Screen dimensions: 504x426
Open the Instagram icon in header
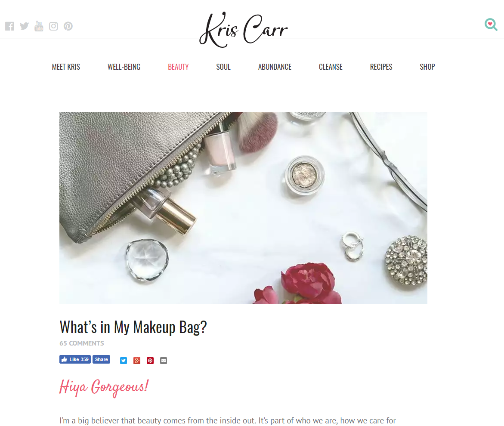click(x=53, y=26)
